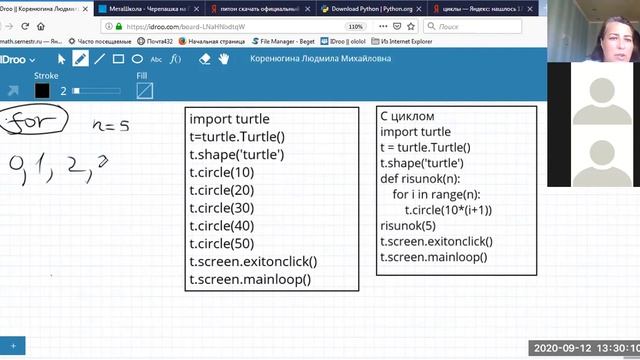The image size is (640, 360).
Task: Switch to the МетаШкола Черепашка tab
Action: pyautogui.click(x=148, y=9)
